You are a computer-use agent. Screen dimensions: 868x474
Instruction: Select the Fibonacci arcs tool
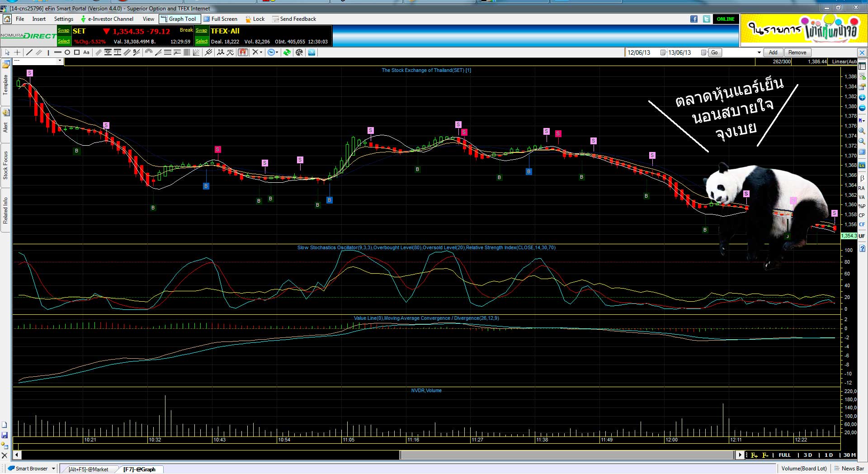[148, 52]
